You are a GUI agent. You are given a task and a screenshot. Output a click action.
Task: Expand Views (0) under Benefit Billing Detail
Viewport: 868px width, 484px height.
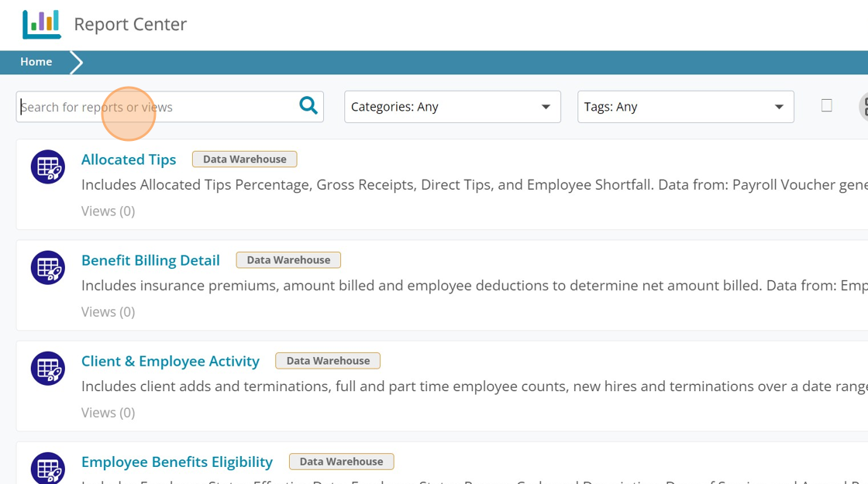[x=108, y=311]
